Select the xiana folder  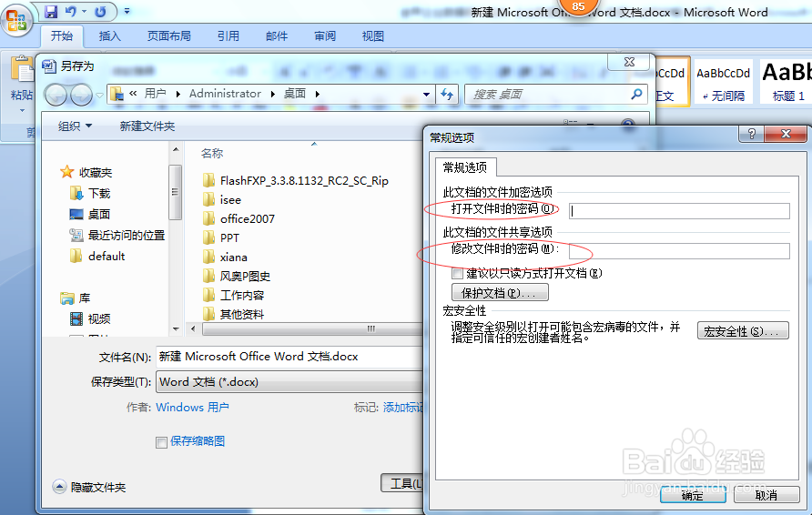(x=233, y=257)
